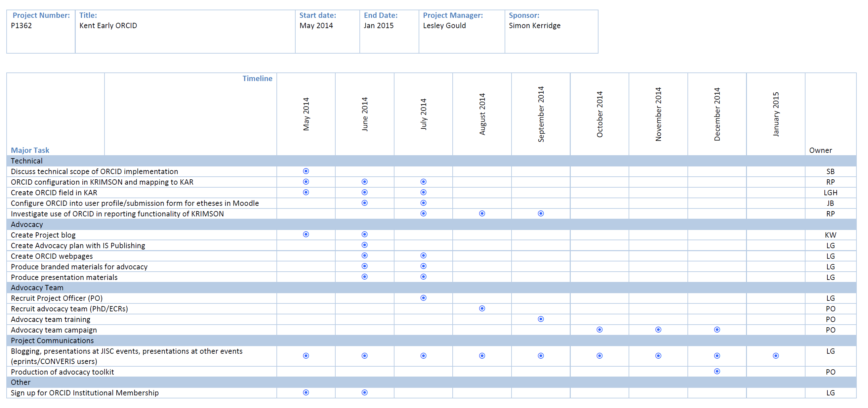
Task: Click September 2014 marker for Advocacy team training
Action: coord(541,319)
